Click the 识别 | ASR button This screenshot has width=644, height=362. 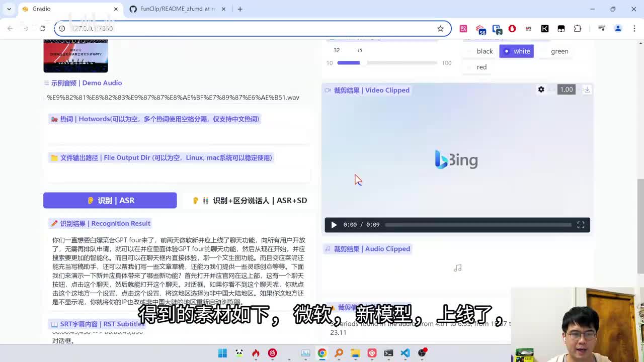[110, 200]
